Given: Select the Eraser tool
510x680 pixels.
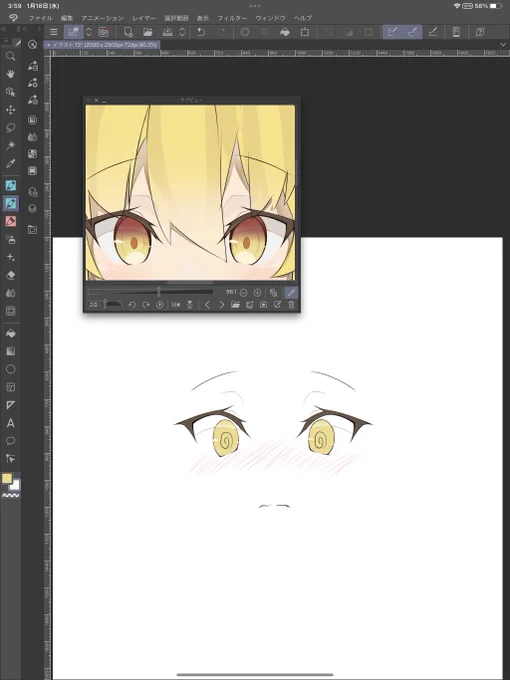Looking at the screenshot, I should pos(11,275).
